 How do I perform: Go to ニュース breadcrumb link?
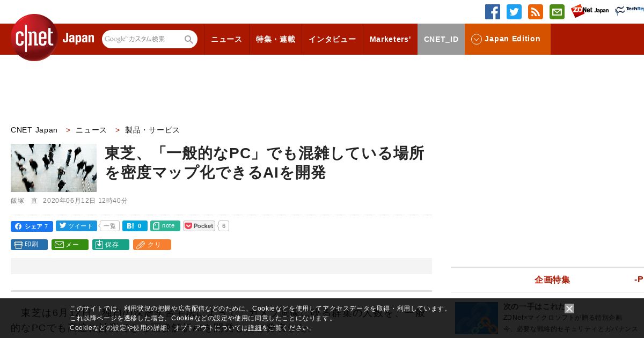tap(91, 130)
